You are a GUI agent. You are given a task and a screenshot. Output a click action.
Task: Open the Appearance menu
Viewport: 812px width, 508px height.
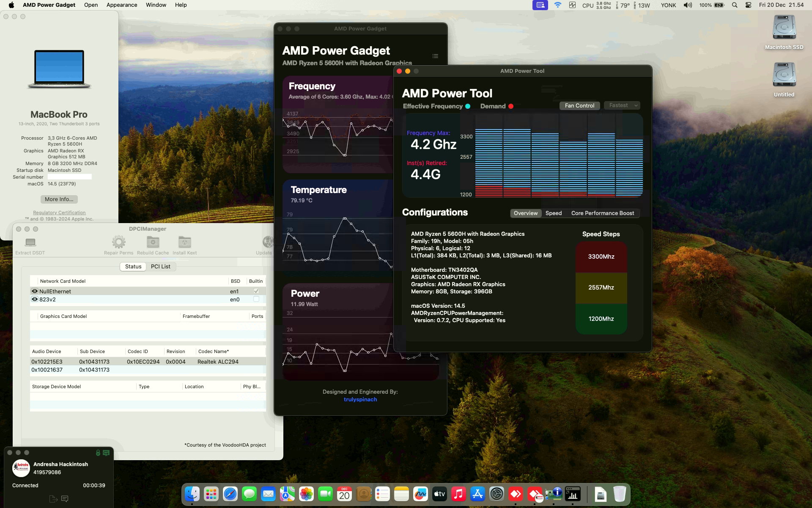click(x=122, y=5)
